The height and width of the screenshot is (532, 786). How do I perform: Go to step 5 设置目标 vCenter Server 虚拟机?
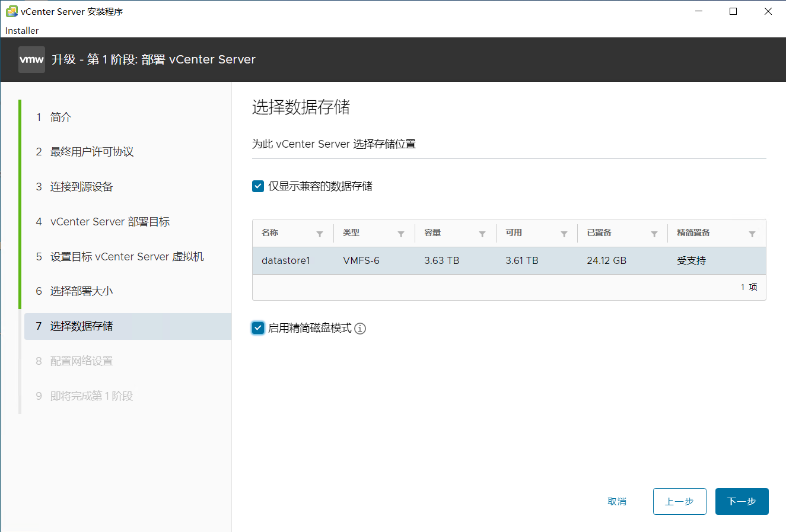128,257
